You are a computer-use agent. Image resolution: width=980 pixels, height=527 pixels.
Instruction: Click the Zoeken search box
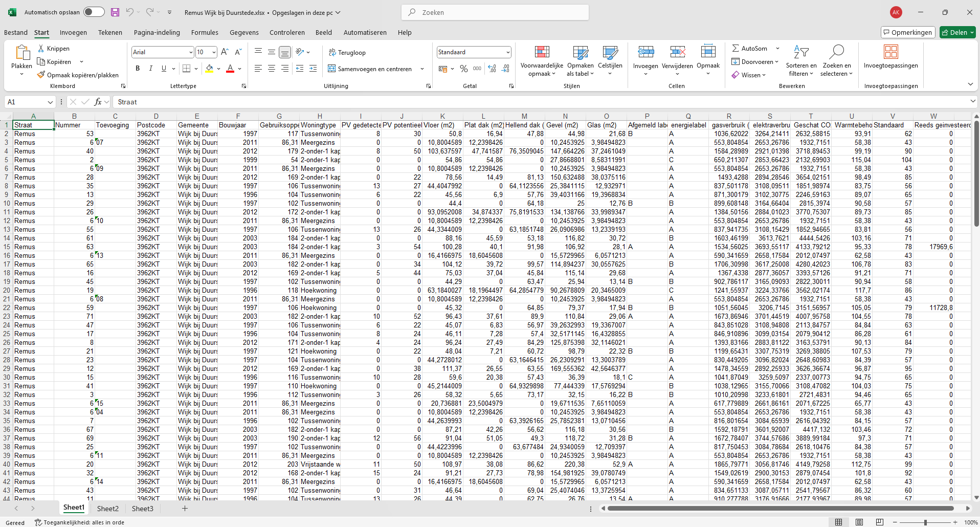(496, 12)
